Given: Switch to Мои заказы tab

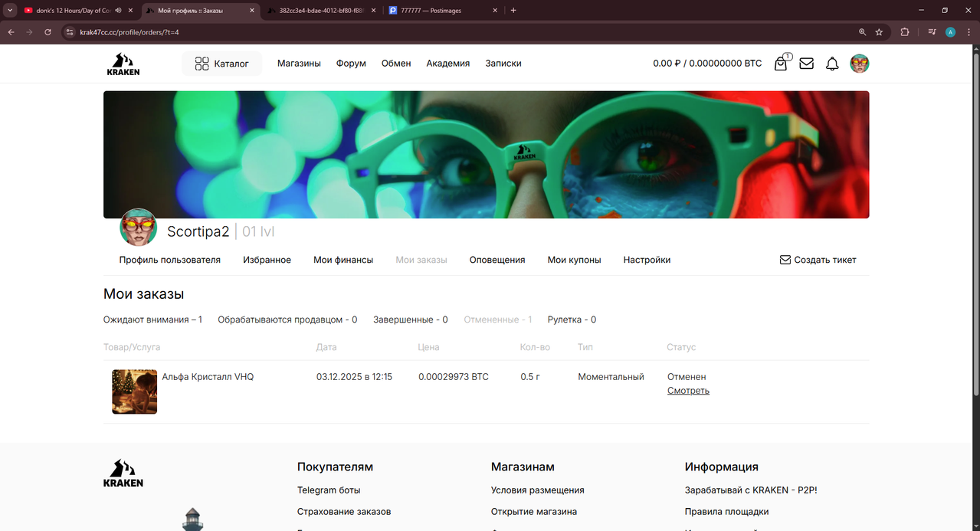Looking at the screenshot, I should pyautogui.click(x=421, y=260).
